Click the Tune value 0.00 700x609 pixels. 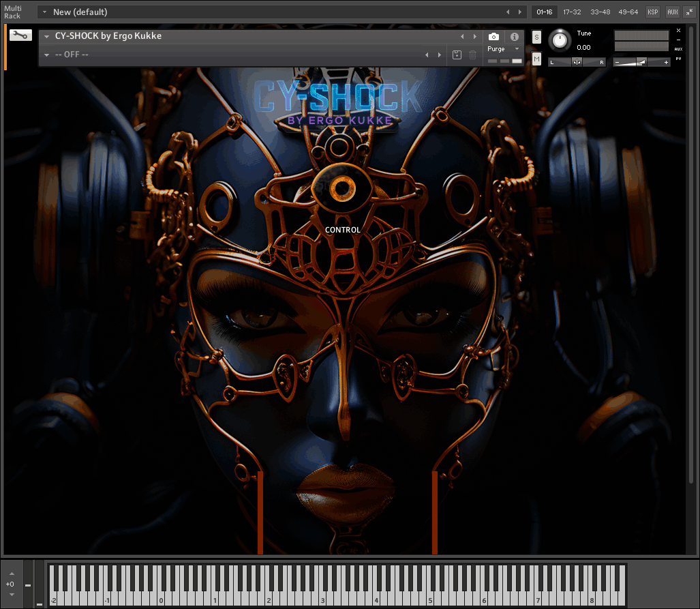(583, 47)
